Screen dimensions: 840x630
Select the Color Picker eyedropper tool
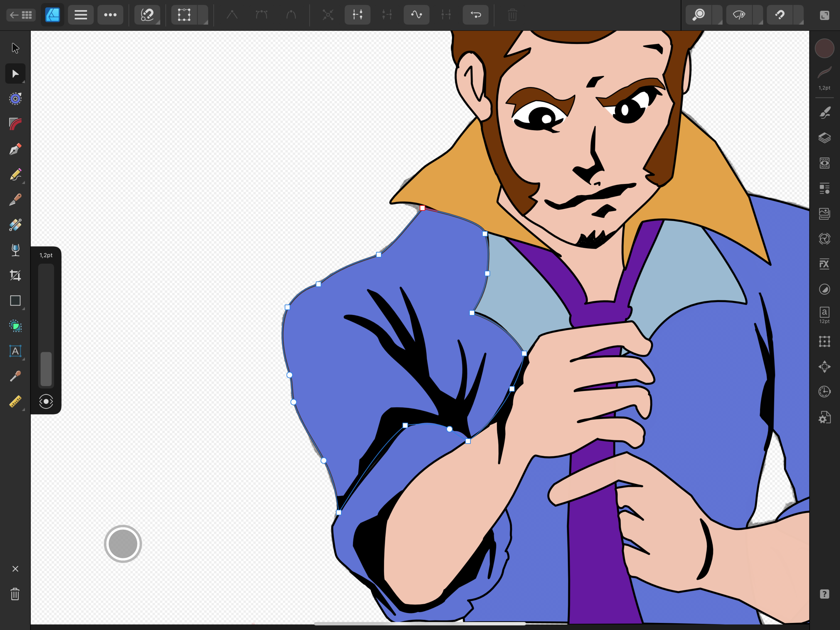click(15, 376)
